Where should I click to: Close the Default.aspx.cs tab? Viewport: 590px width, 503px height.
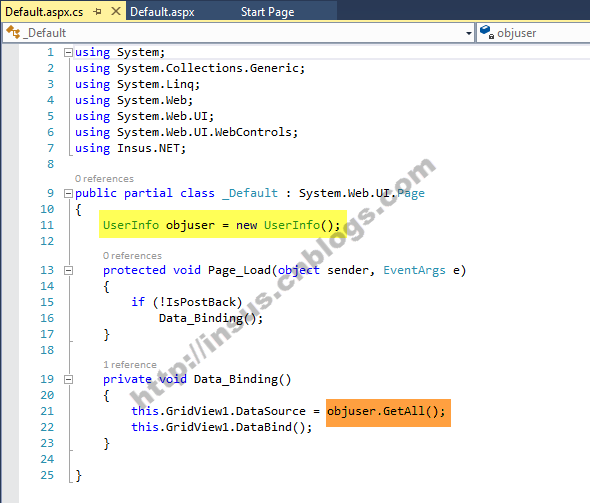[116, 11]
